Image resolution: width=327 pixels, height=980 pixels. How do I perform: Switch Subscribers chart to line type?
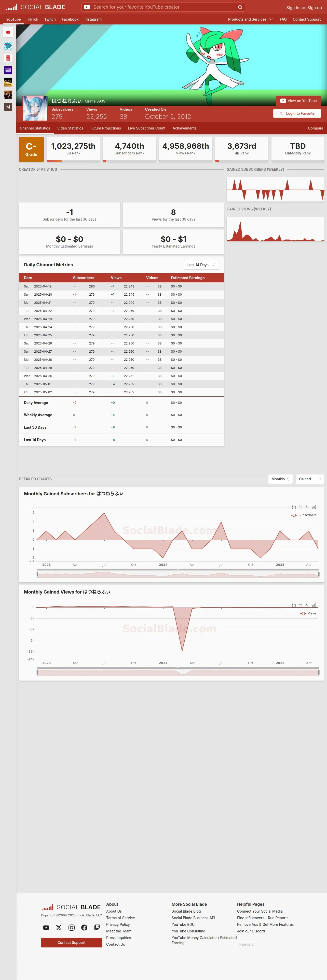pos(307,508)
